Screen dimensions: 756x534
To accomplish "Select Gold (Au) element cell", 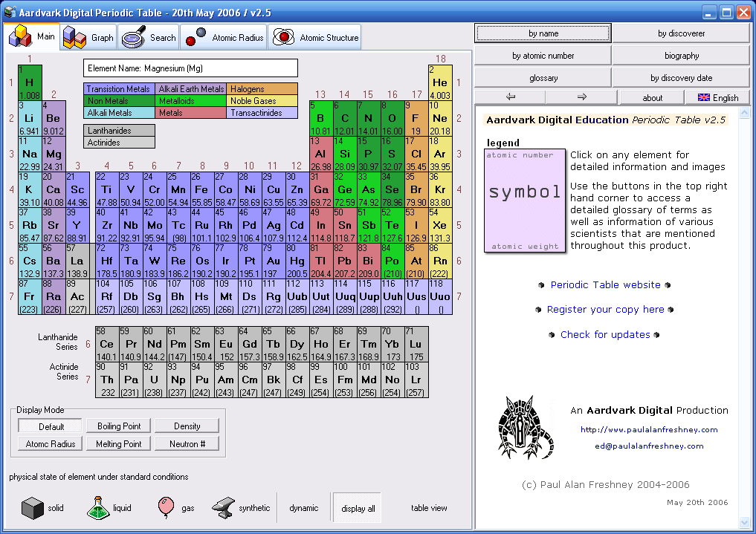I will pyautogui.click(x=274, y=261).
